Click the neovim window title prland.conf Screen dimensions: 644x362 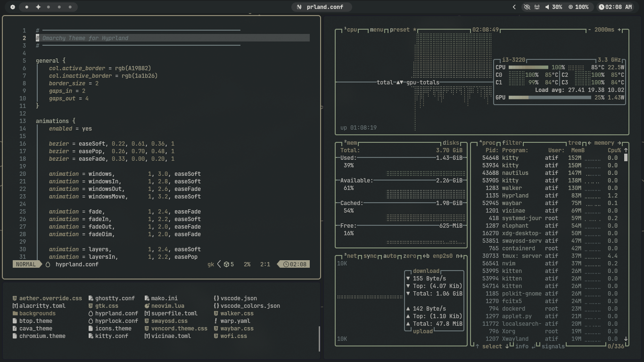pyautogui.click(x=322, y=7)
